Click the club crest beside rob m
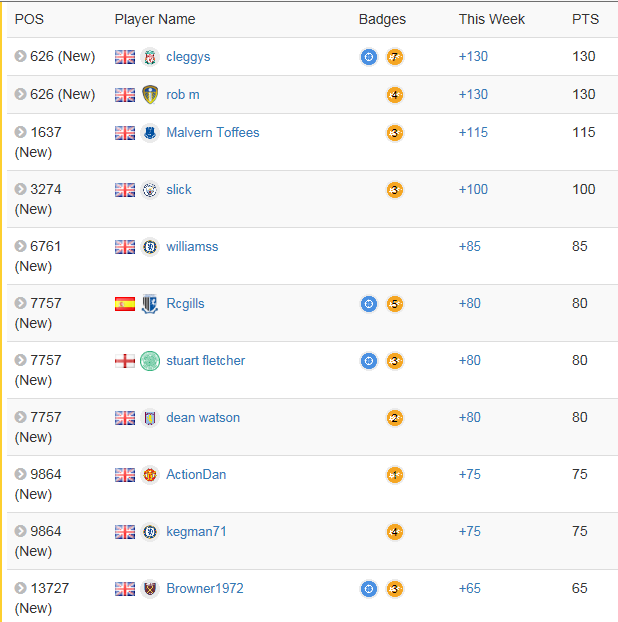 [150, 95]
